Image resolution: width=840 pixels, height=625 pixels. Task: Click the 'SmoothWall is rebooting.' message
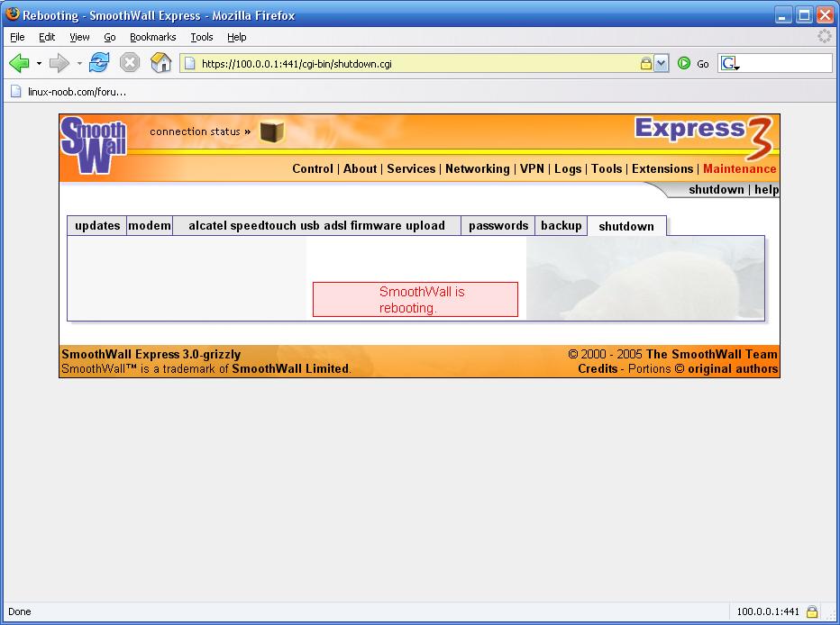click(x=415, y=300)
